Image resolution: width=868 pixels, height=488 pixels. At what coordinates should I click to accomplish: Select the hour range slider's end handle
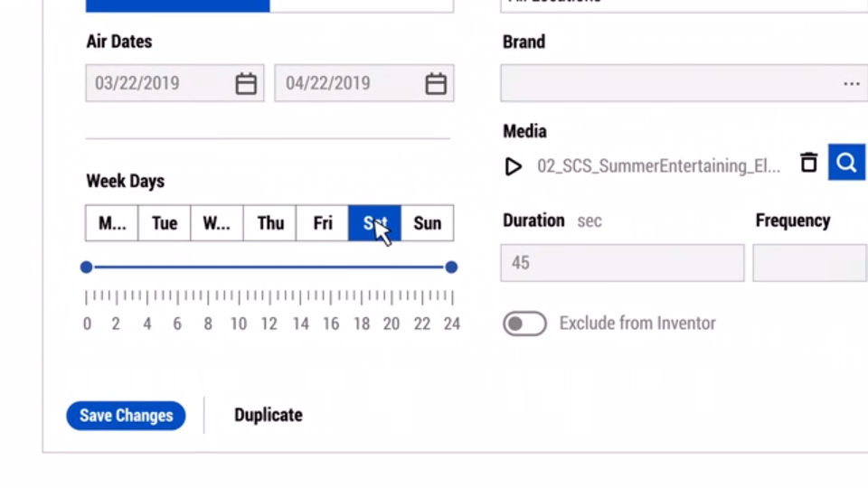coord(451,267)
